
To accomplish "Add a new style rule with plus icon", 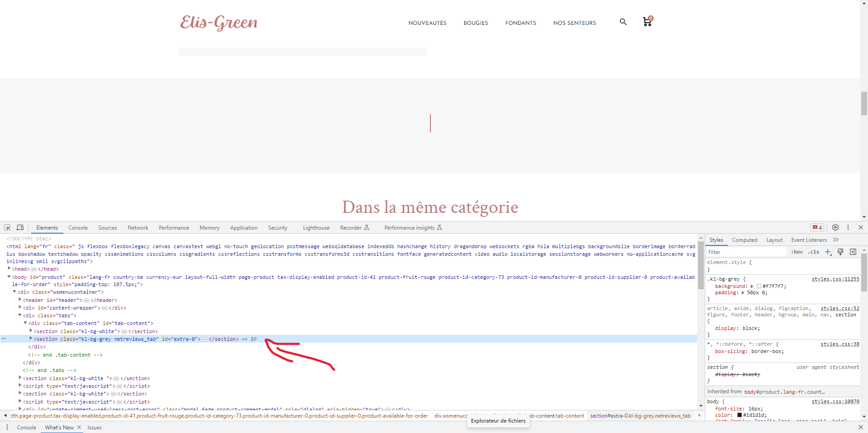I will (x=828, y=252).
